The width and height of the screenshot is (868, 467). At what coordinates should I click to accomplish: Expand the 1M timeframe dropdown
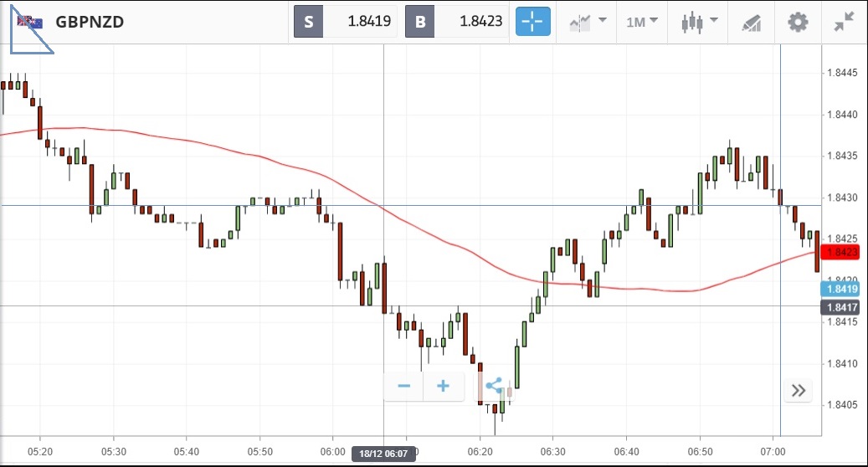642,22
